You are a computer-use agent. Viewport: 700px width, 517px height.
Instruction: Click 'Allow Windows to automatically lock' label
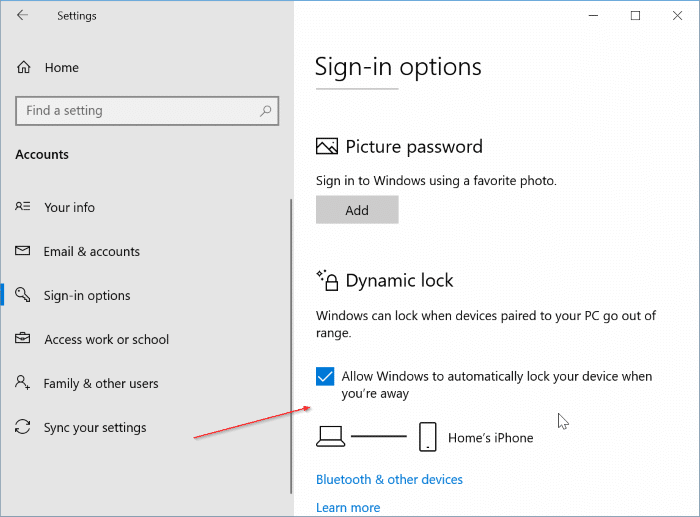point(497,385)
